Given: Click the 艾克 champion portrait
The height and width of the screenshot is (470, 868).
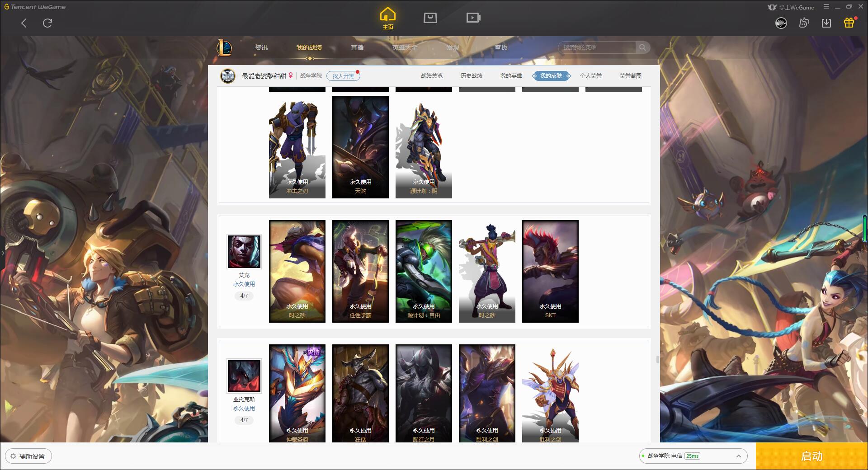Looking at the screenshot, I should click(244, 252).
